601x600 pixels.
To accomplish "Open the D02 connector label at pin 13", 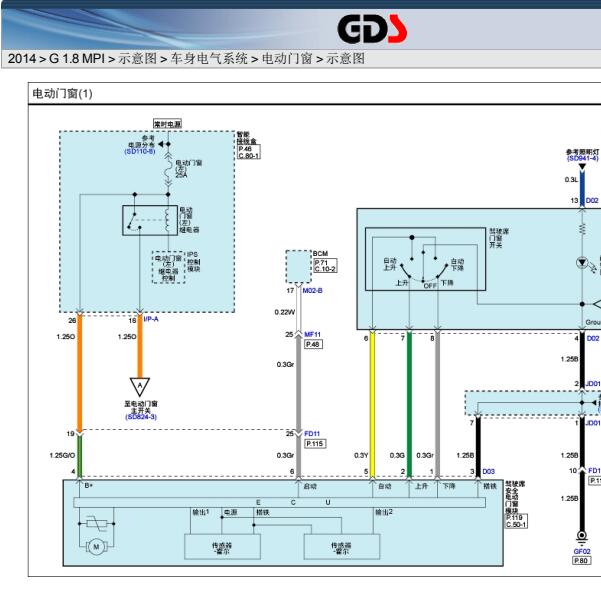I will (592, 201).
